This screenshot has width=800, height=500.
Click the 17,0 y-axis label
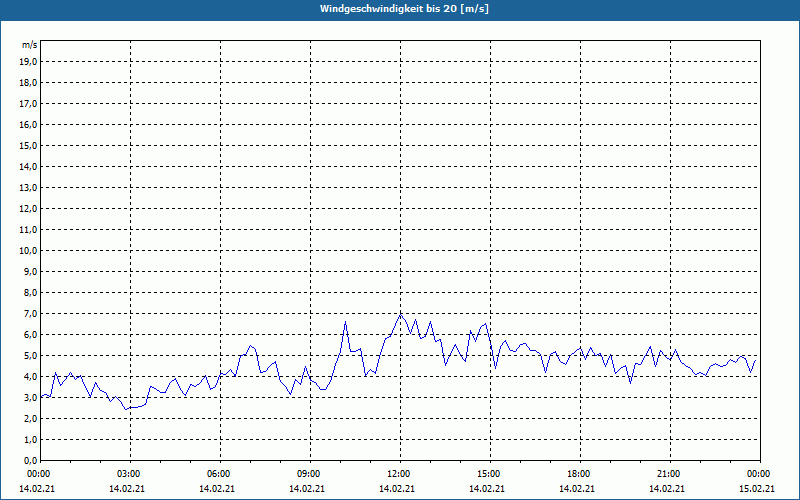tap(29, 104)
